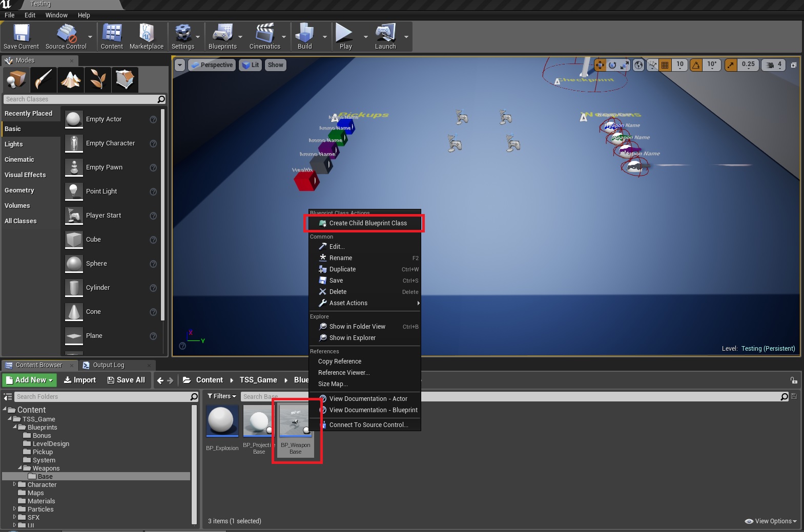Click the Play toolbar button
The height and width of the screenshot is (532, 804).
point(345,37)
